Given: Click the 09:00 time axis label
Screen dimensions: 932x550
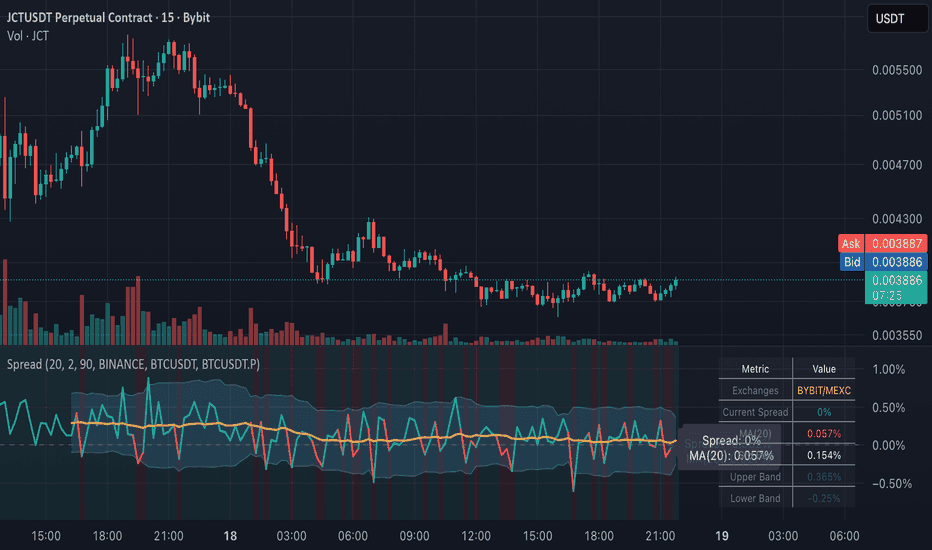Looking at the screenshot, I should click(414, 536).
